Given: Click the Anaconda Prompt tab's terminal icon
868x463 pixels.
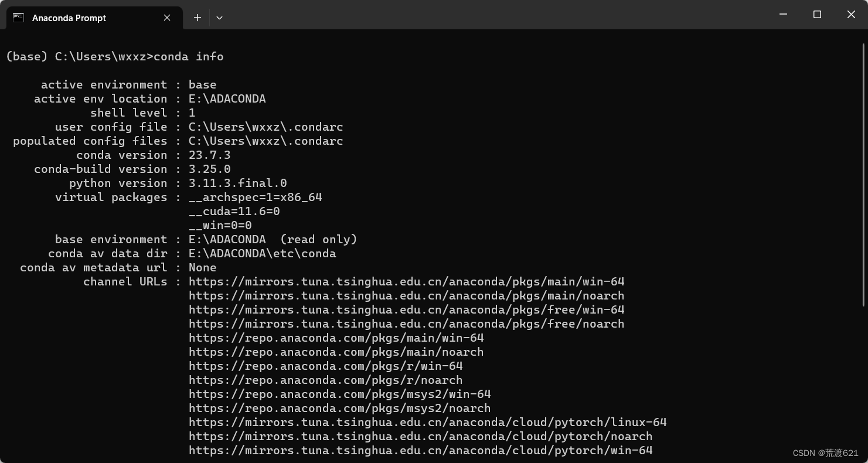Looking at the screenshot, I should [x=18, y=18].
